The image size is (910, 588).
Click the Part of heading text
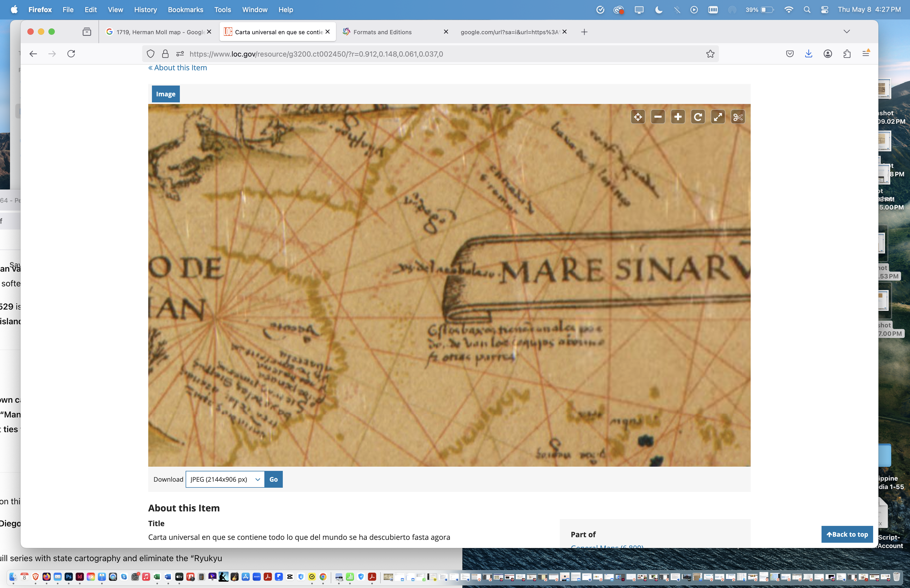click(x=583, y=534)
